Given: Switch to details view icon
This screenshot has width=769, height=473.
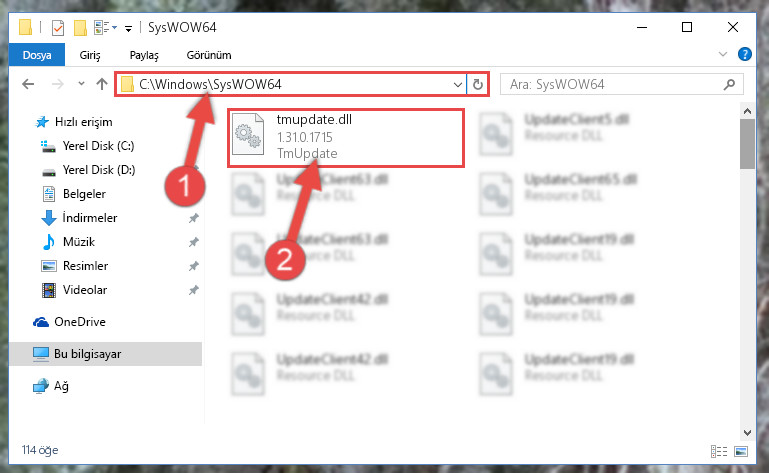Looking at the screenshot, I should click(719, 451).
